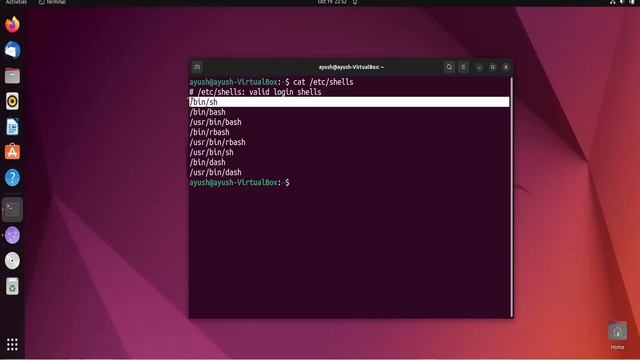
Task: Open the purple round app icon in dock
Action: click(x=12, y=236)
